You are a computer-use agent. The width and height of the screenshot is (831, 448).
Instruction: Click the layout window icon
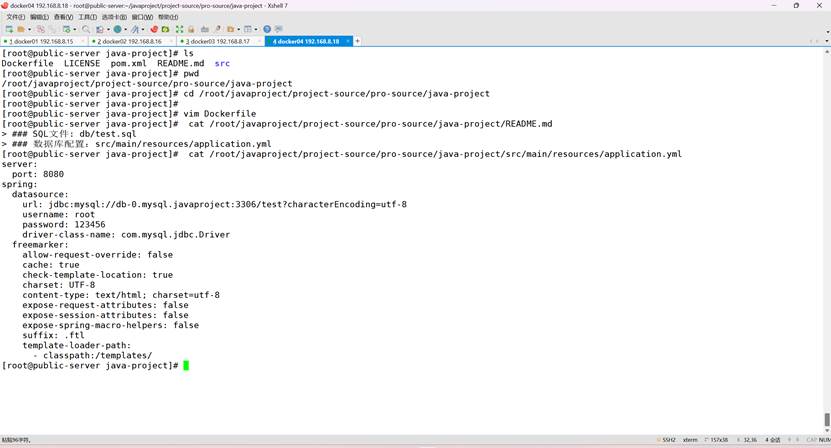coord(247,29)
